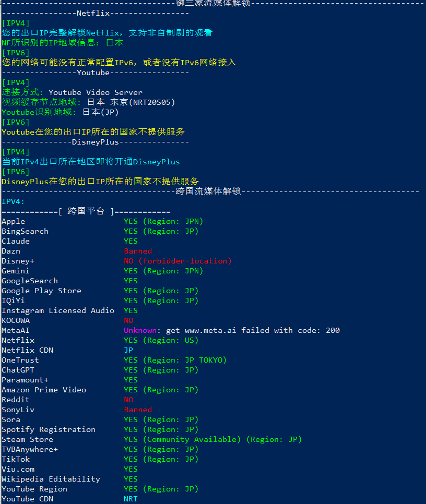Image resolution: width=426 pixels, height=504 pixels.
Task: Click the OneTrust JP TOKYO result
Action: (x=175, y=360)
